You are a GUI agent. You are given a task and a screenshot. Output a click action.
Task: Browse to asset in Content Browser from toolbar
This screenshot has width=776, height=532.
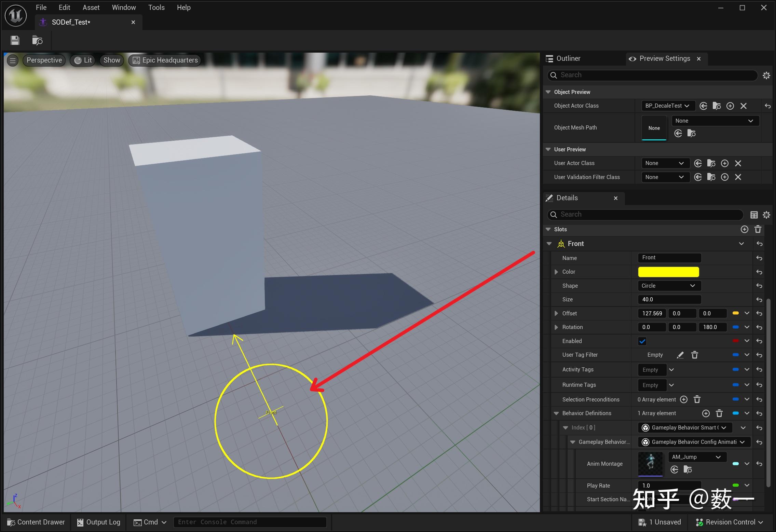tap(37, 40)
